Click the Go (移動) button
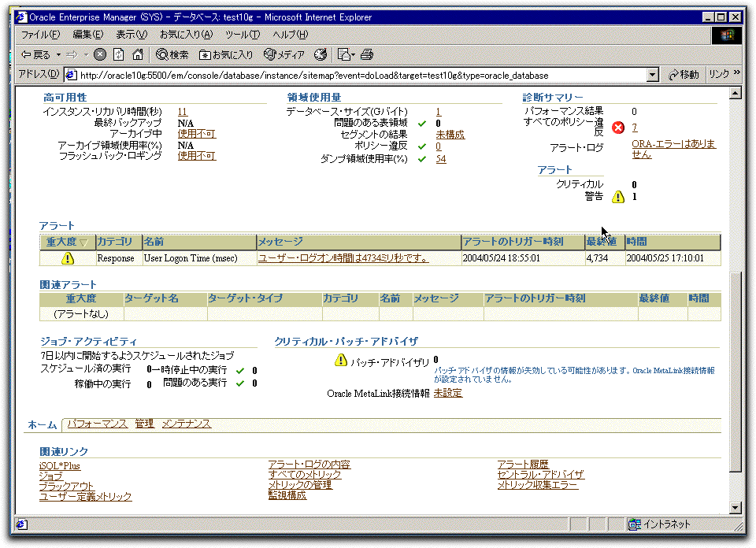Screen dimensions: 756x548 [x=684, y=75]
